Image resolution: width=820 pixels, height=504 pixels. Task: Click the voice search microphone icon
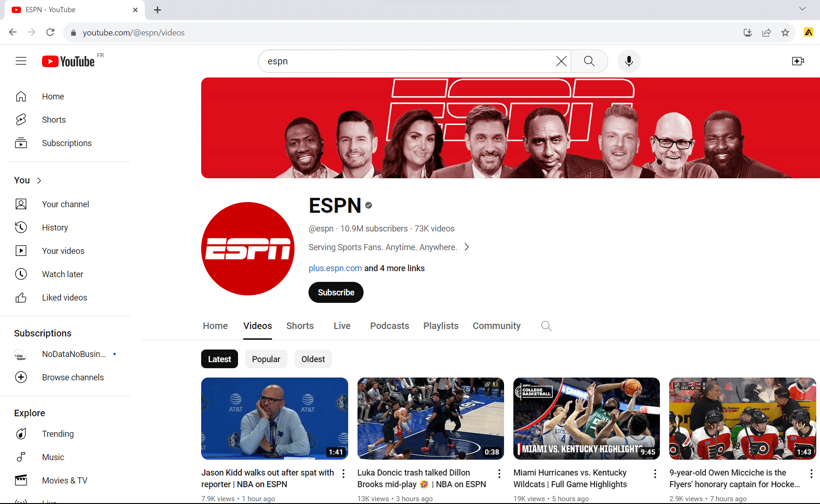(629, 61)
